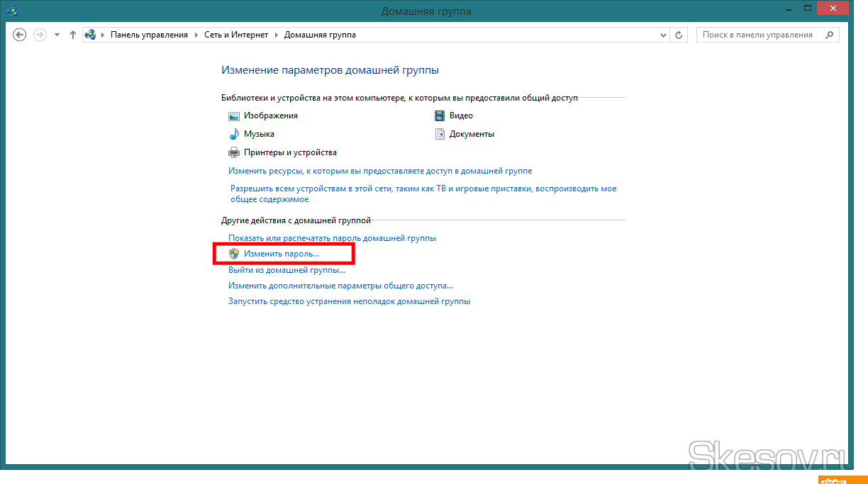868x484 pixels.
Task: Click the Выйти из домашней группы link
Action: tap(286, 270)
